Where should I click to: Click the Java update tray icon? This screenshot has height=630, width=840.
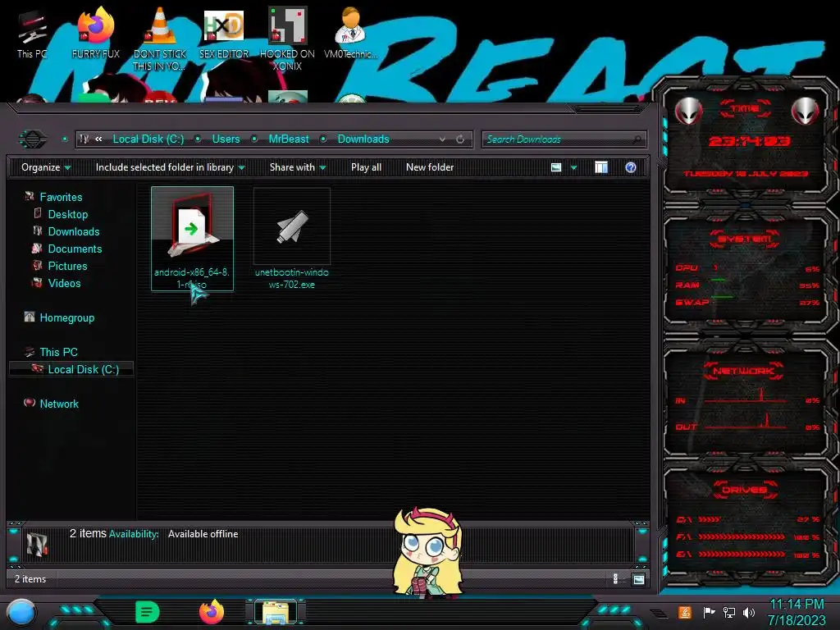[685, 612]
